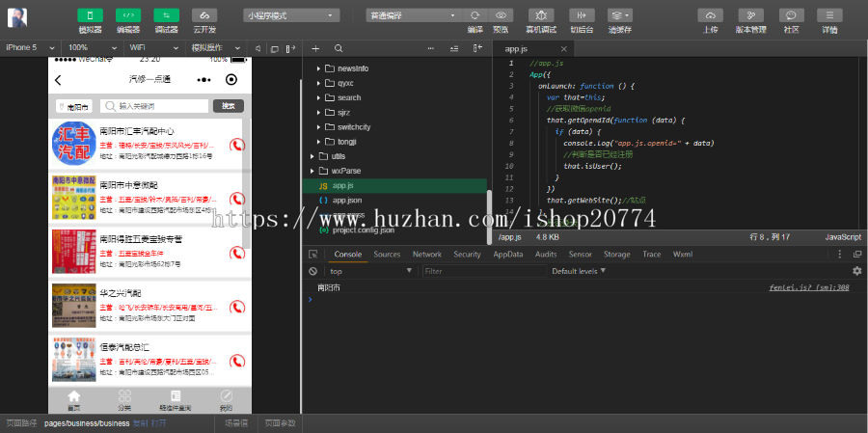Click the add file plus icon
This screenshot has height=433, width=868.
click(315, 48)
